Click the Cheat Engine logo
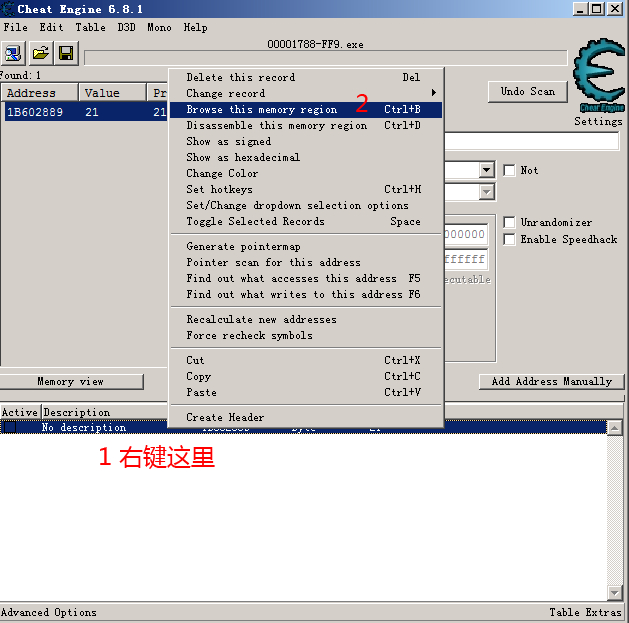629x623 pixels. [x=599, y=75]
